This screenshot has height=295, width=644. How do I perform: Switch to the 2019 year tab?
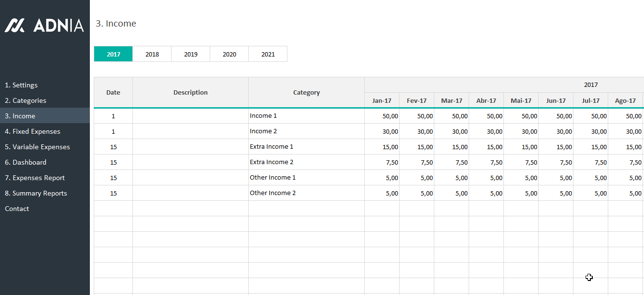tap(190, 54)
